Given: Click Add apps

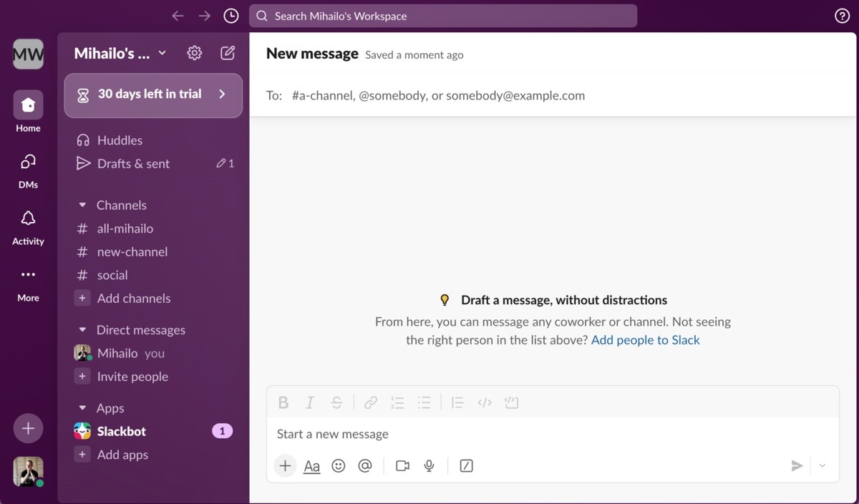Looking at the screenshot, I should point(153,455).
